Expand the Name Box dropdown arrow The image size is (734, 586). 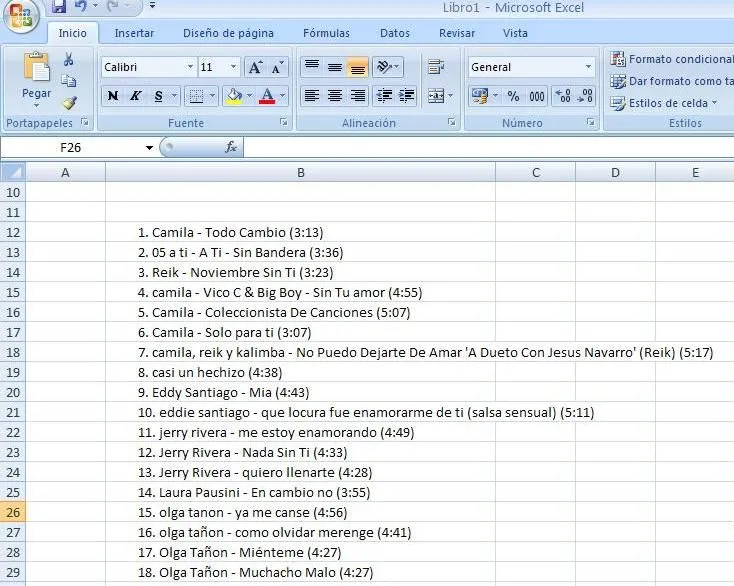tap(149, 148)
